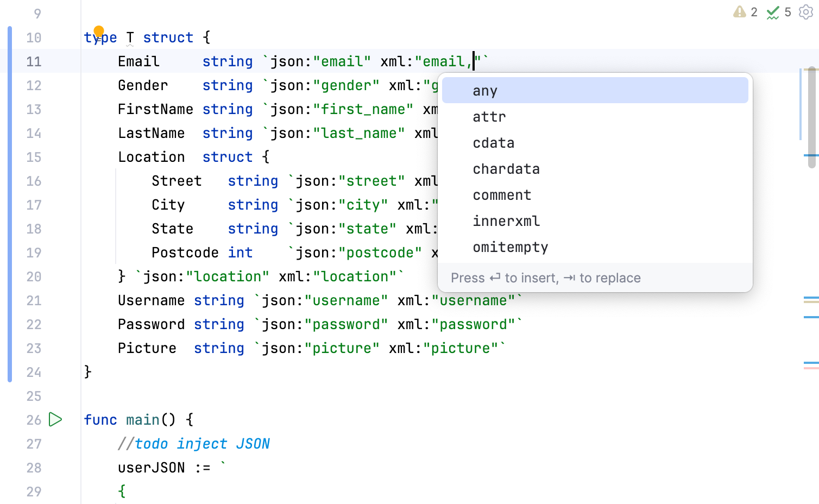Open highlighting settings via the gear icon
Image resolution: width=819 pixels, height=504 pixels.
click(x=807, y=12)
